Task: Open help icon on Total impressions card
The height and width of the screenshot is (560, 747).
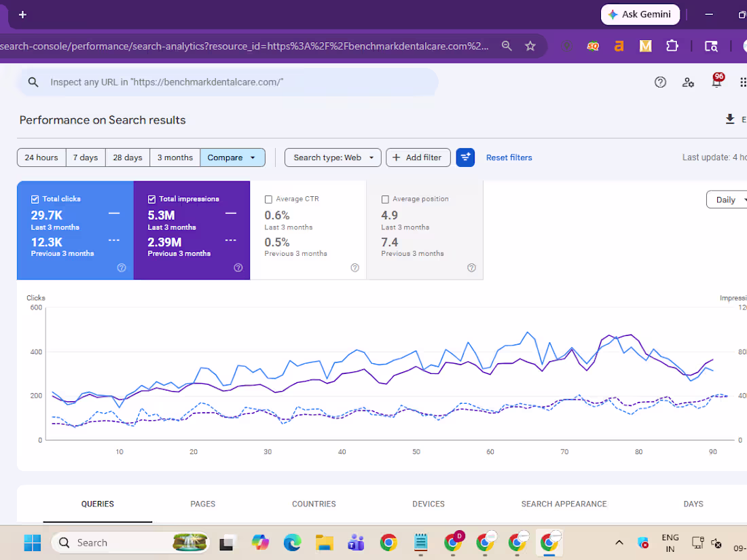Action: pos(238,267)
